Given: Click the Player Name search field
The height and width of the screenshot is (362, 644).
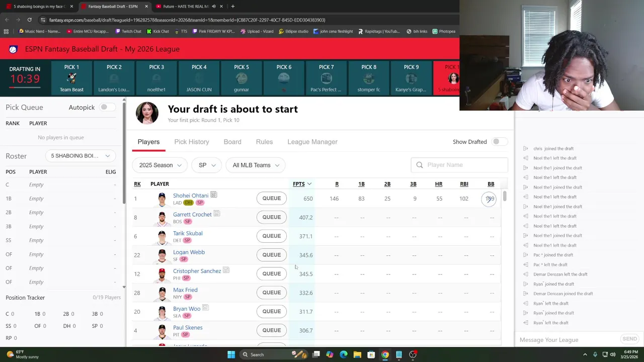Looking at the screenshot, I should pyautogui.click(x=459, y=165).
